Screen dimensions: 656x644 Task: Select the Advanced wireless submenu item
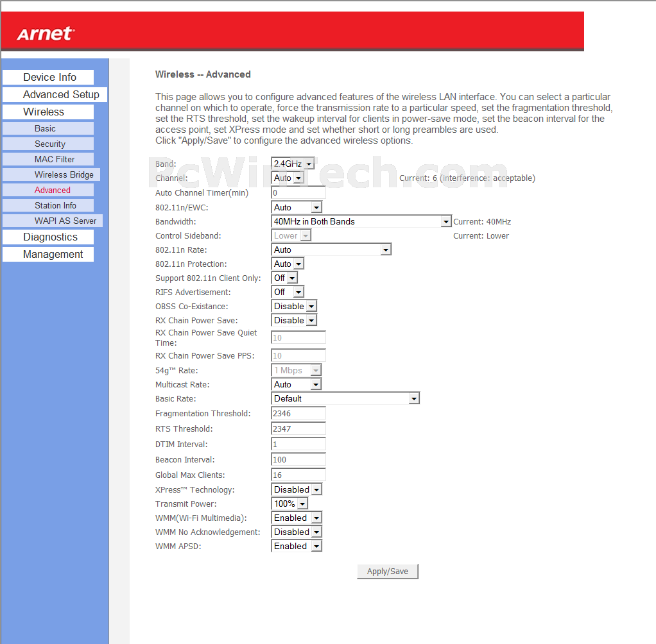(48, 191)
